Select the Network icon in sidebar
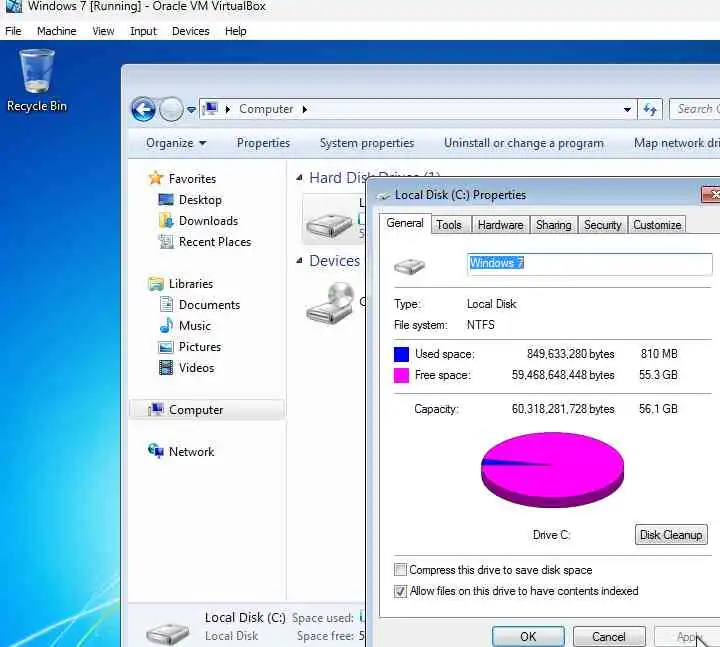720x647 pixels. (x=156, y=451)
